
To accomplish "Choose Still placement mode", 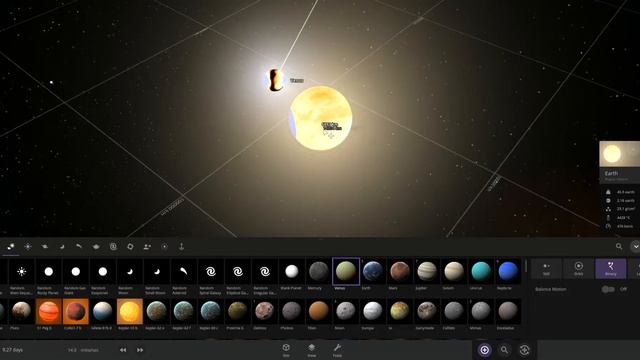I will [x=546, y=269].
